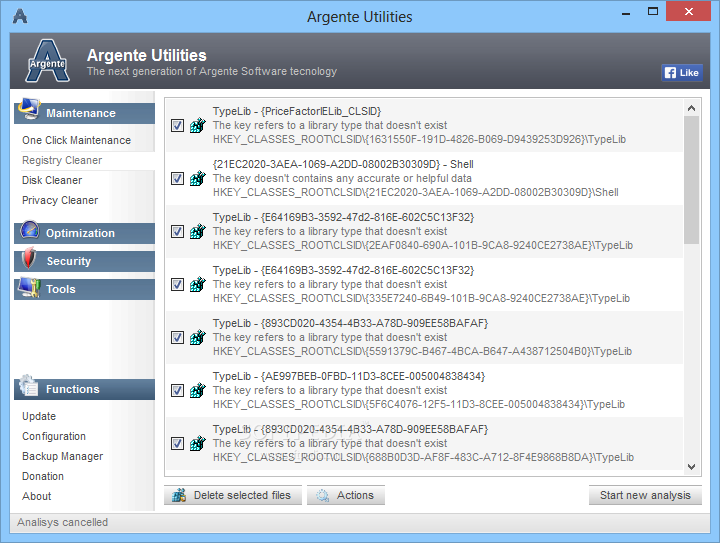Viewport: 720px width, 543px height.
Task: Open Disk Cleaner
Action: click(52, 180)
